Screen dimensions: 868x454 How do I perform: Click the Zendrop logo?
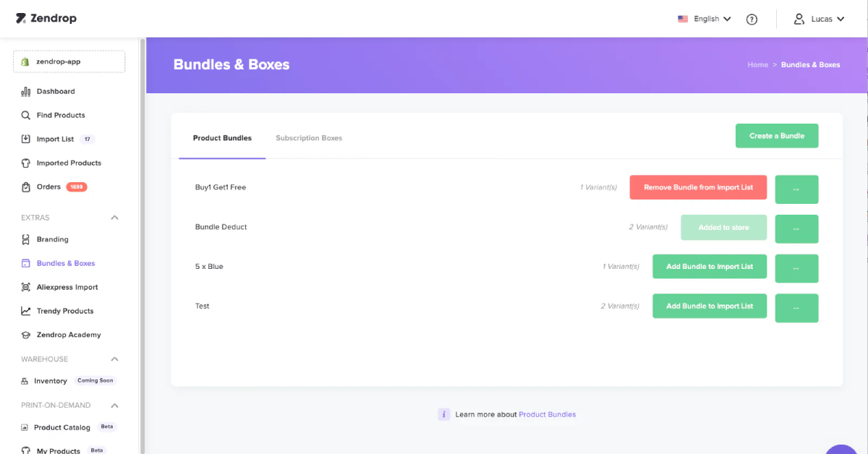click(46, 18)
